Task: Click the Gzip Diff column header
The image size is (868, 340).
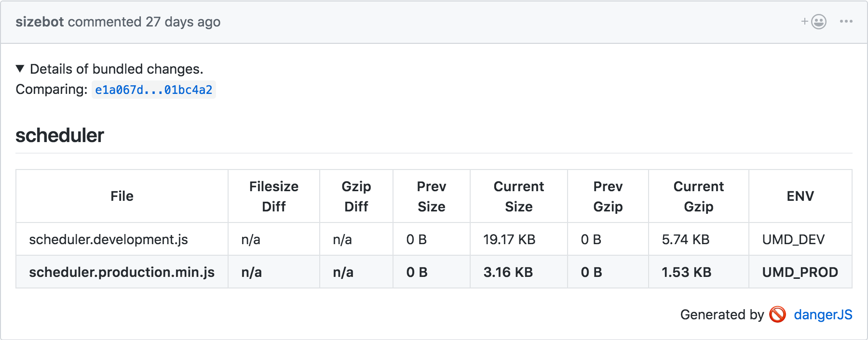Action: point(356,196)
